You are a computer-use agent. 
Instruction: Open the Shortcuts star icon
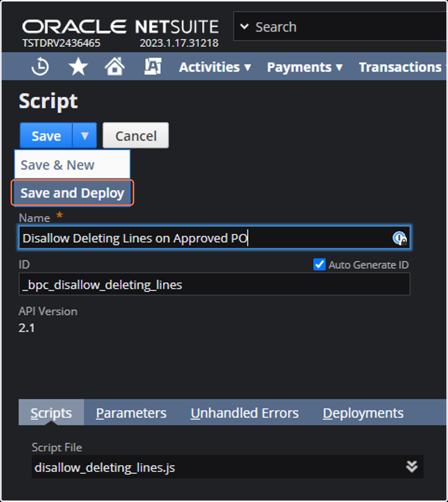(78, 67)
